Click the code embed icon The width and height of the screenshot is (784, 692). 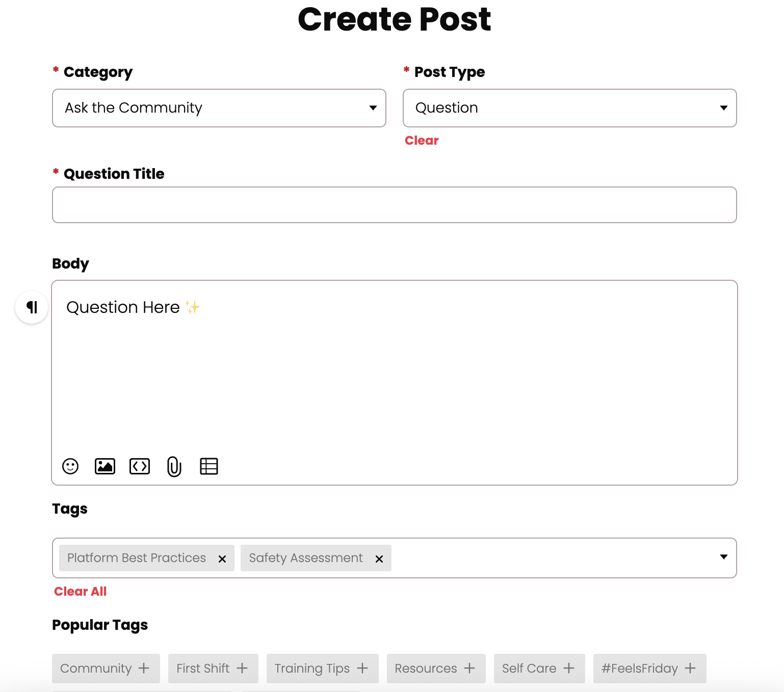pyautogui.click(x=140, y=466)
